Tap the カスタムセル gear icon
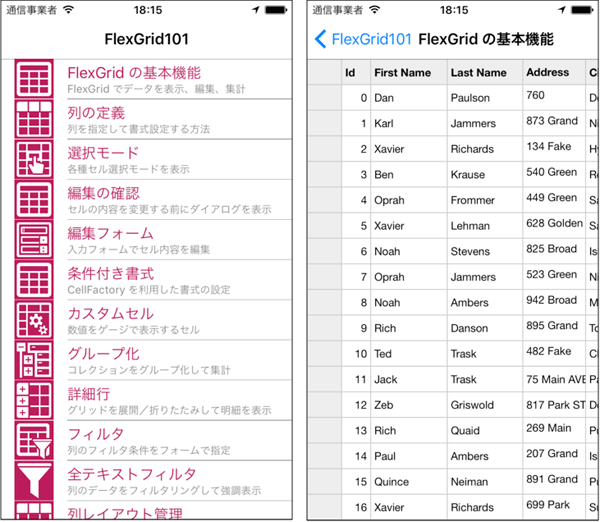 click(x=34, y=320)
